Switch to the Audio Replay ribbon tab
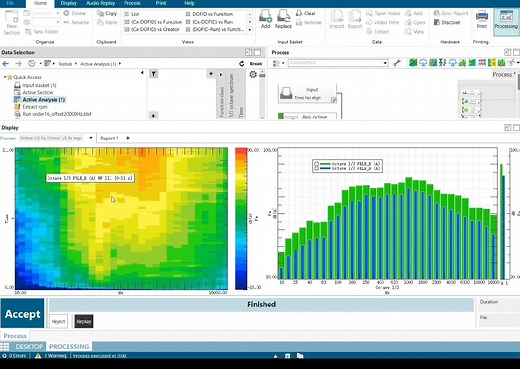This screenshot has width=520, height=369. (x=100, y=3)
